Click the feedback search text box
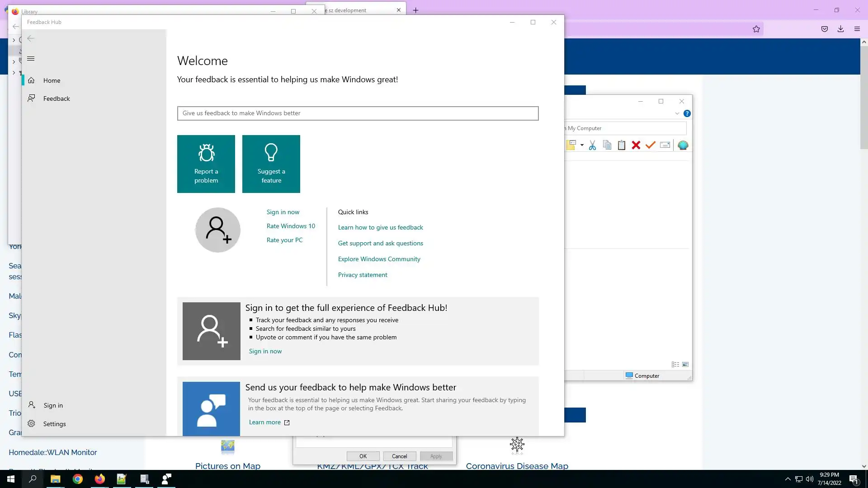Screen dimensions: 868x488 358,113
